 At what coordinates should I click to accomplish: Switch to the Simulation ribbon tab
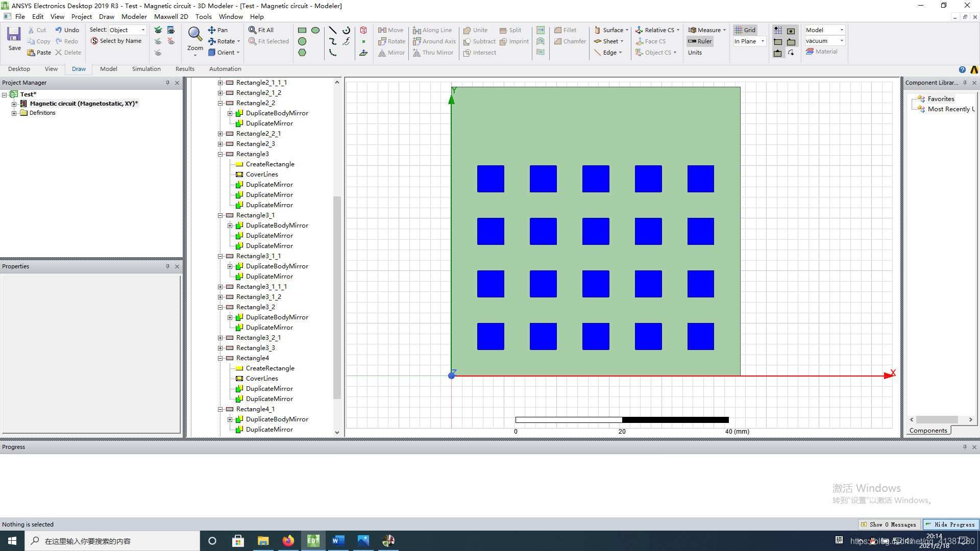click(146, 69)
